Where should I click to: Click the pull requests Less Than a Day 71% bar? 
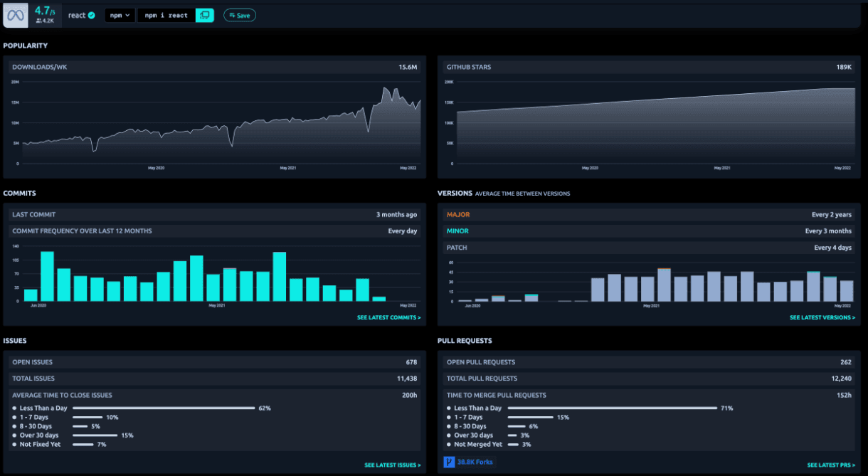click(612, 408)
